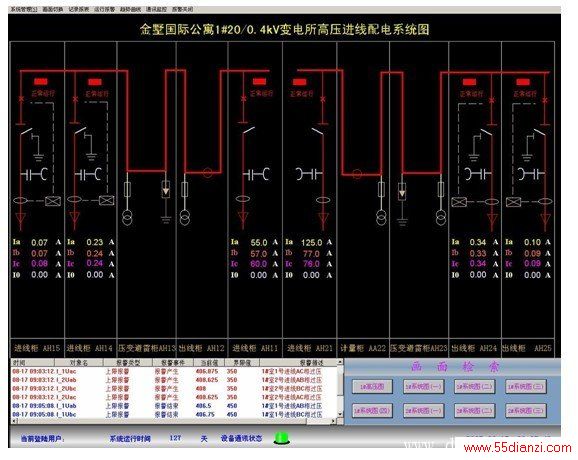Click the surge arrester symbol in cabinet AH23

pyautogui.click(x=402, y=191)
